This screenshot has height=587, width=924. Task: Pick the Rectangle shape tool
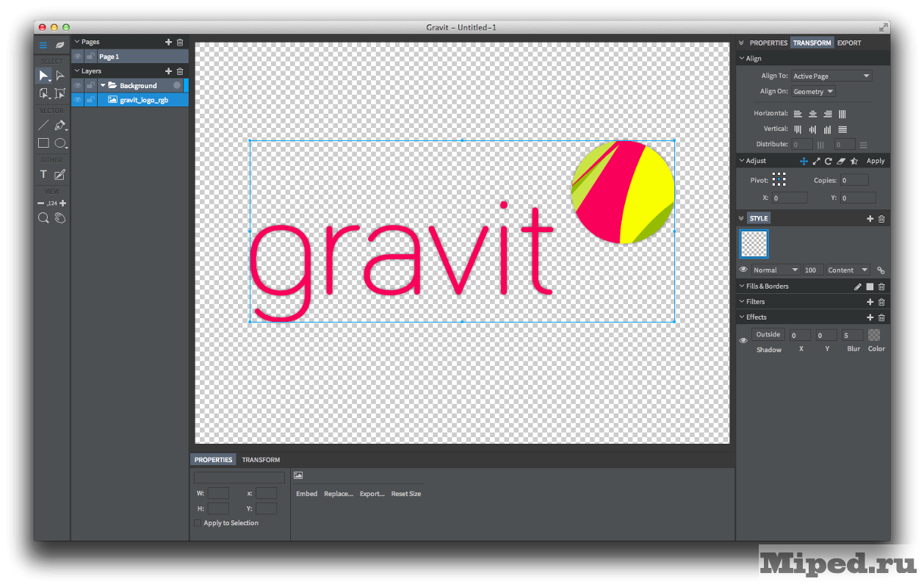click(43, 143)
